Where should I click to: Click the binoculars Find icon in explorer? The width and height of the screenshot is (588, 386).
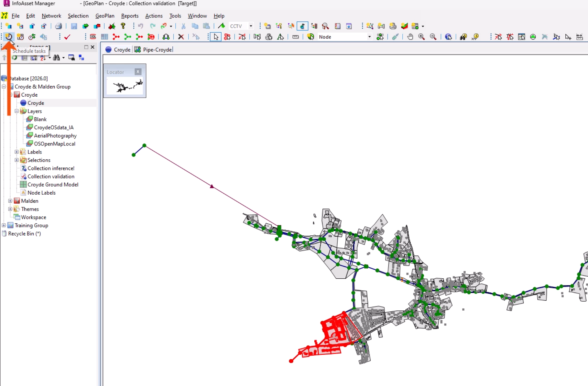(56, 58)
